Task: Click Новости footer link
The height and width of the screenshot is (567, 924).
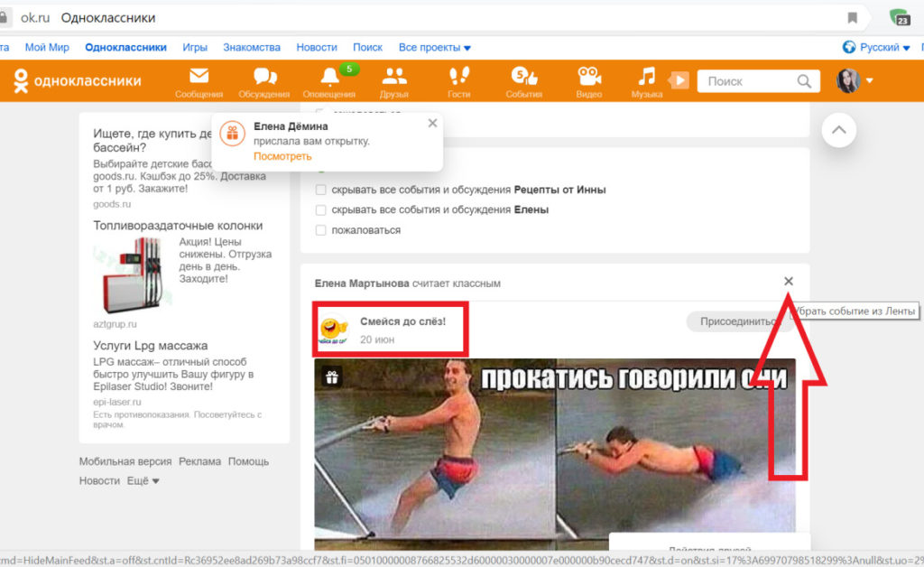Action: (x=99, y=481)
